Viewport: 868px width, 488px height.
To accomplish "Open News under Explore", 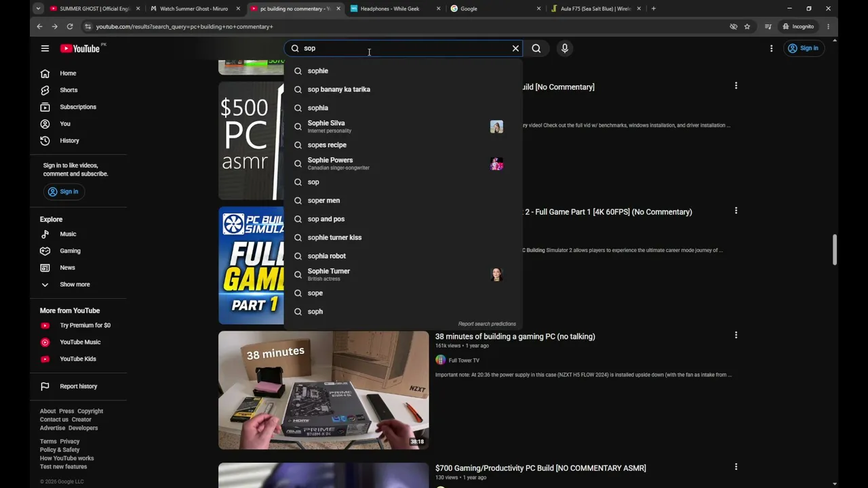I will [x=67, y=268].
